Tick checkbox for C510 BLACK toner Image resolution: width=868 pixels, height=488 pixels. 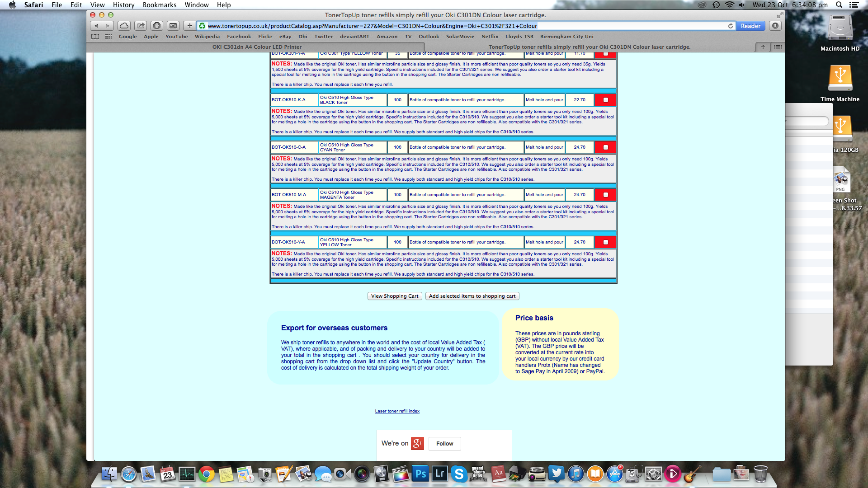[x=606, y=100]
